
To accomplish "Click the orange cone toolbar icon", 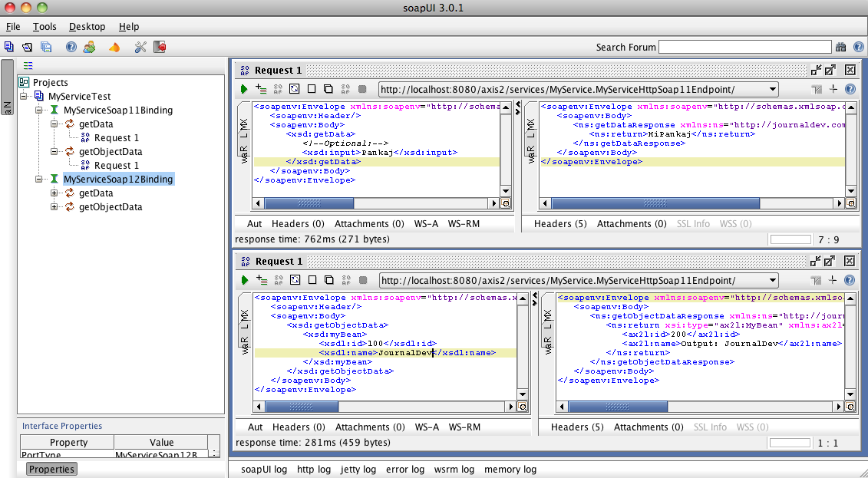I will pyautogui.click(x=114, y=48).
